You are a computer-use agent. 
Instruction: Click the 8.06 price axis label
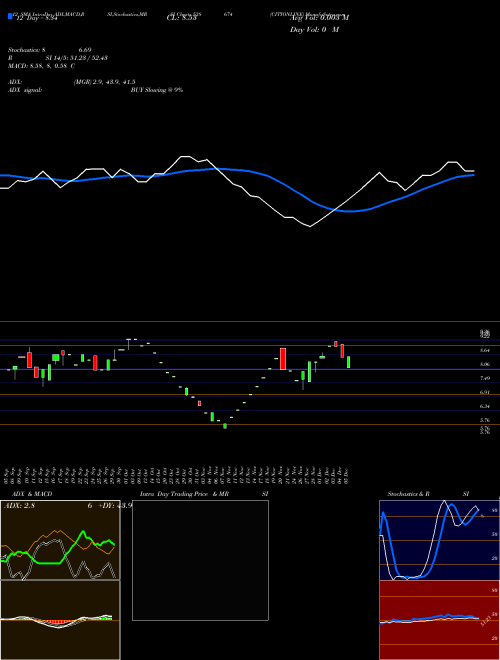(484, 364)
